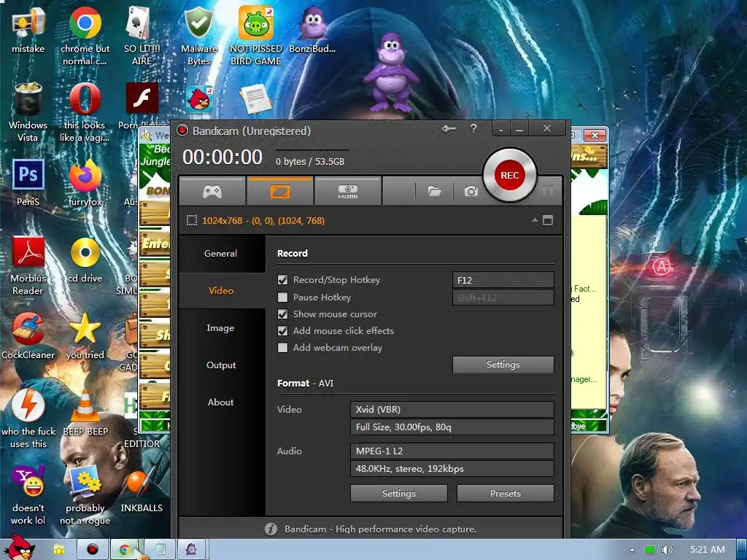Open the Chrome desktop icon labeled chrome but normal
This screenshot has height=560, width=747.
coord(85,36)
